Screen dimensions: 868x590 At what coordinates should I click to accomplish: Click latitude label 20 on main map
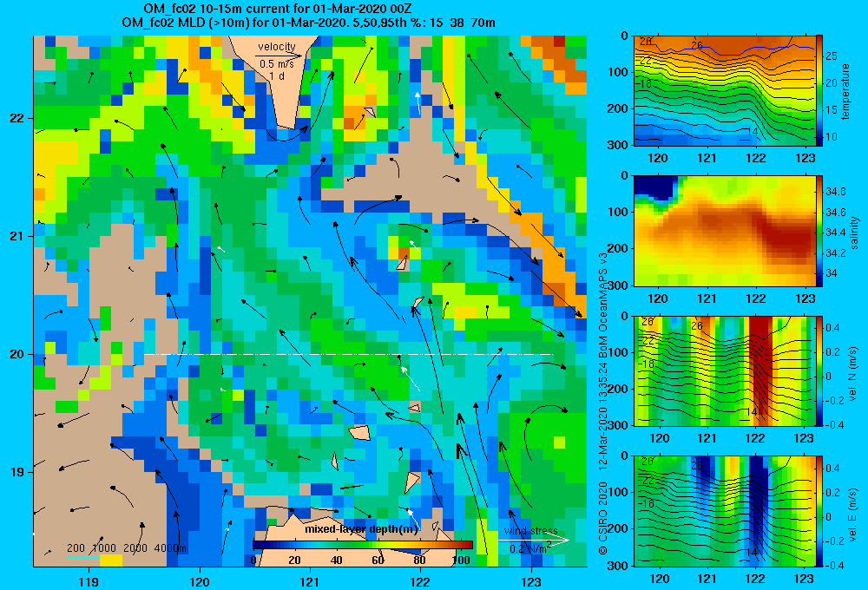pos(16,354)
